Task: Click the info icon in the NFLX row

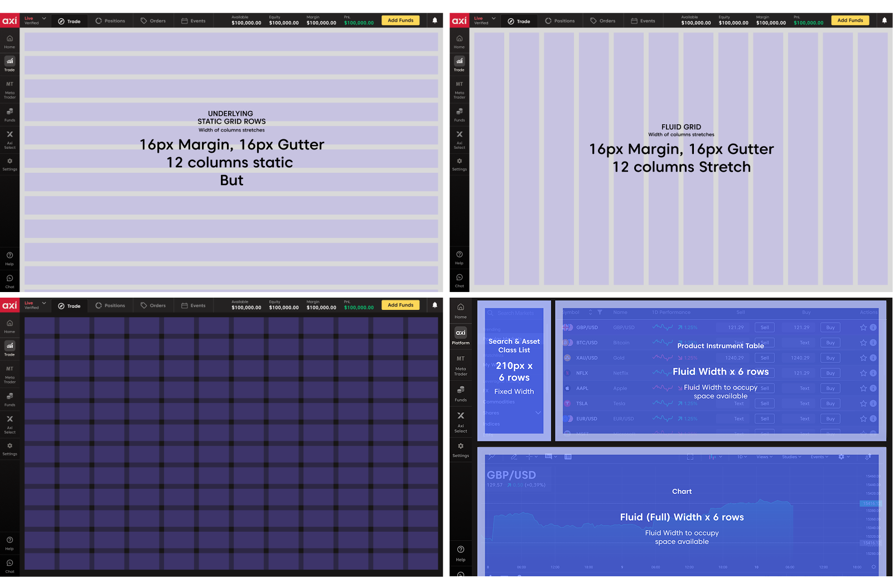Action: pos(873,373)
